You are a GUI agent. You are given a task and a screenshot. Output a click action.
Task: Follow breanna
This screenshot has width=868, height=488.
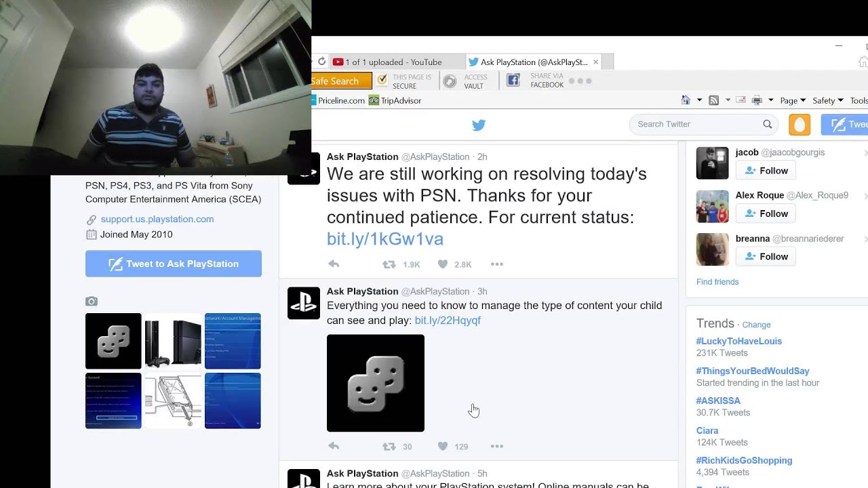tap(766, 256)
